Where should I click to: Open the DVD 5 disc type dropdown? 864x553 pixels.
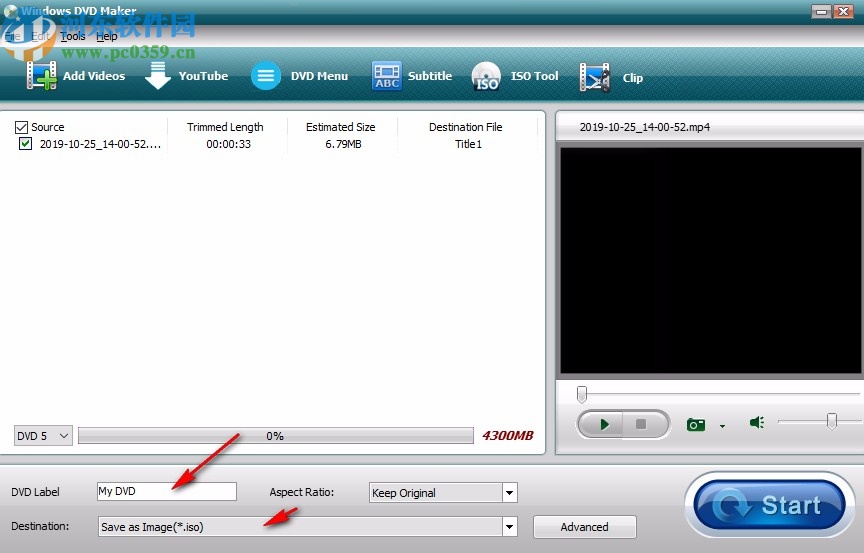point(43,436)
